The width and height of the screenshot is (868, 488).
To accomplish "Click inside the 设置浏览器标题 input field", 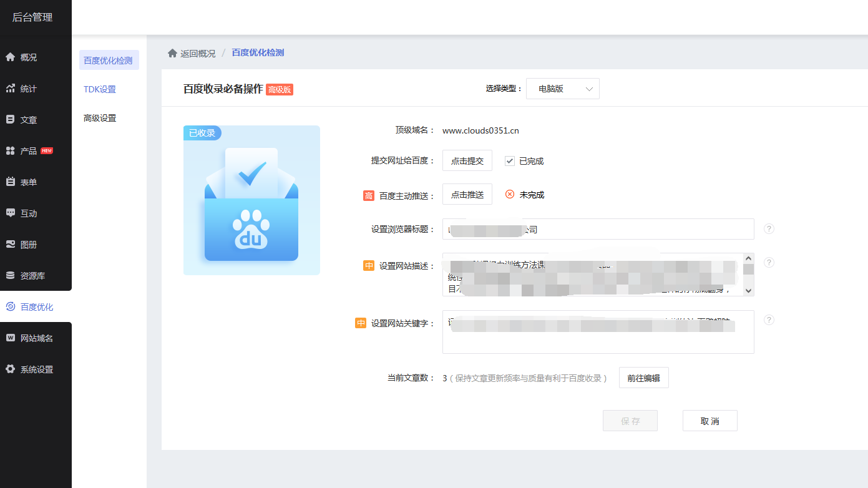I will point(597,229).
